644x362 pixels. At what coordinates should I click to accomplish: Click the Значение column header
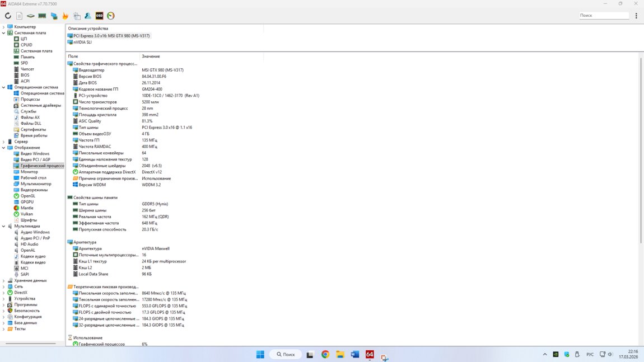pyautogui.click(x=151, y=57)
